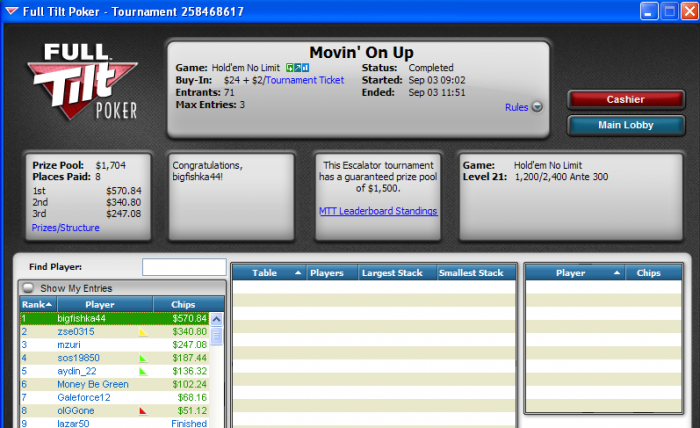This screenshot has height=428, width=700.
Task: Sort tables list by Table column header
Action: (269, 273)
